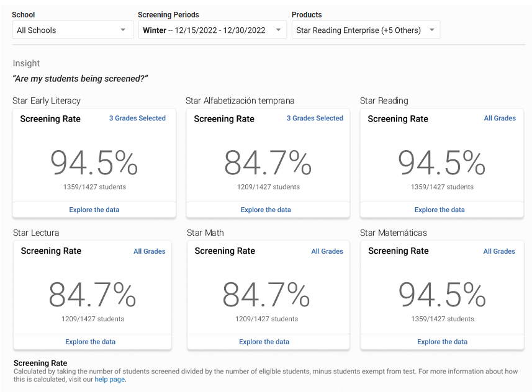Explore the data for Star Alfabetización temprana
Viewport: 532px width, 392px height.
(266, 210)
